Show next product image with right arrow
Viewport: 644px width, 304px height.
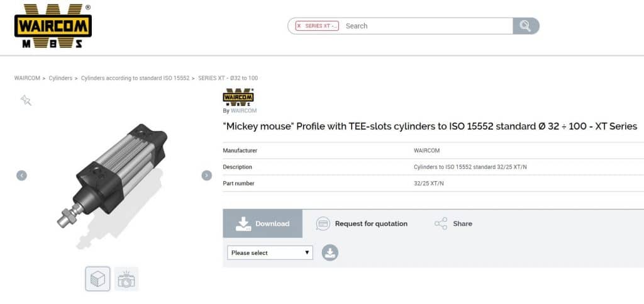tap(206, 176)
